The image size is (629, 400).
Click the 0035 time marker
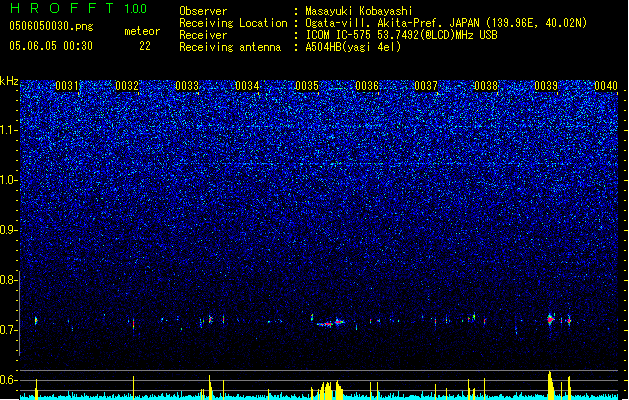click(x=306, y=86)
